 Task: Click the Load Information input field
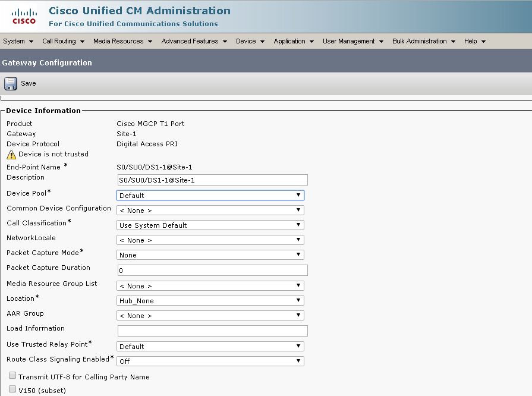tap(212, 331)
